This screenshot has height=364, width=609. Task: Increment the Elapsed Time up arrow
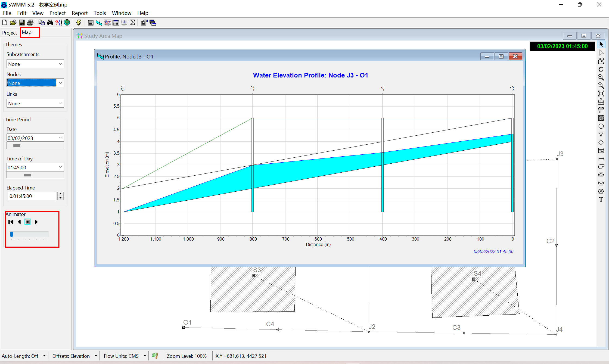[x=61, y=194]
